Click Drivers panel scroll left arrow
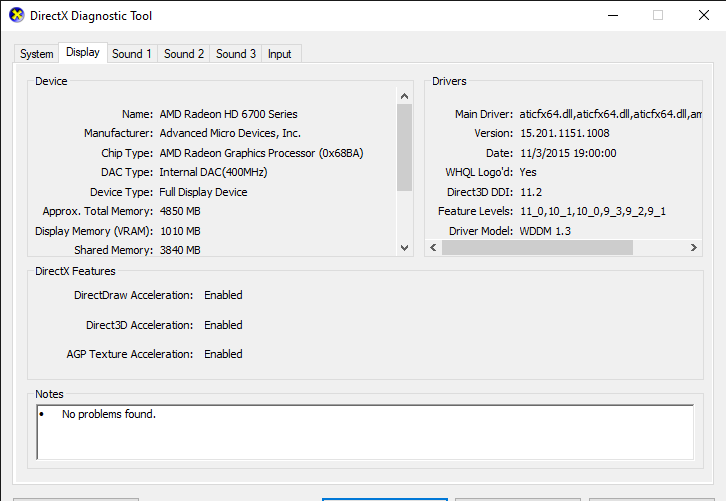726x501 pixels. coord(433,248)
